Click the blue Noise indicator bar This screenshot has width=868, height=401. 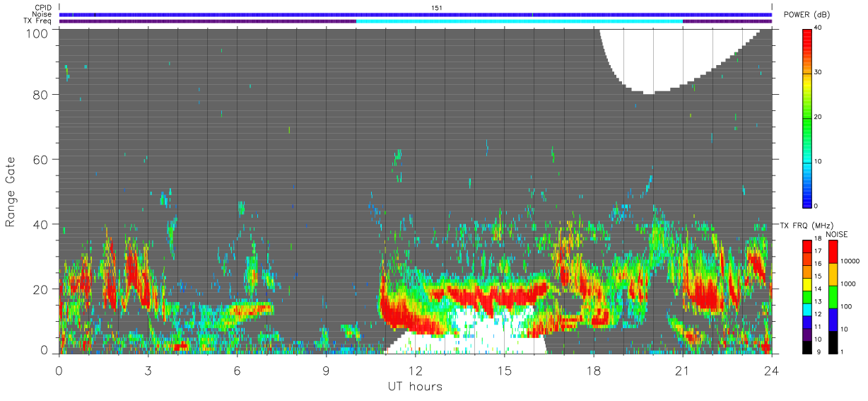[x=416, y=14]
